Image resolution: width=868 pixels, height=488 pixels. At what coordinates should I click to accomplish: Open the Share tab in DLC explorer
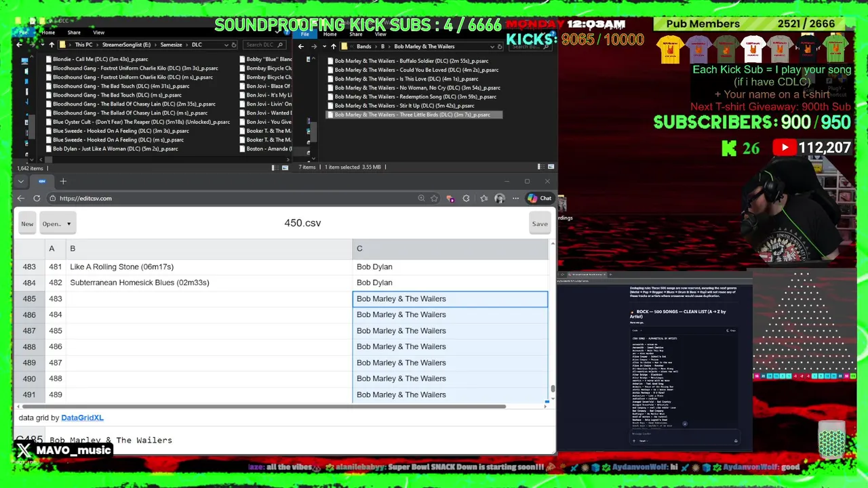pyautogui.click(x=74, y=33)
